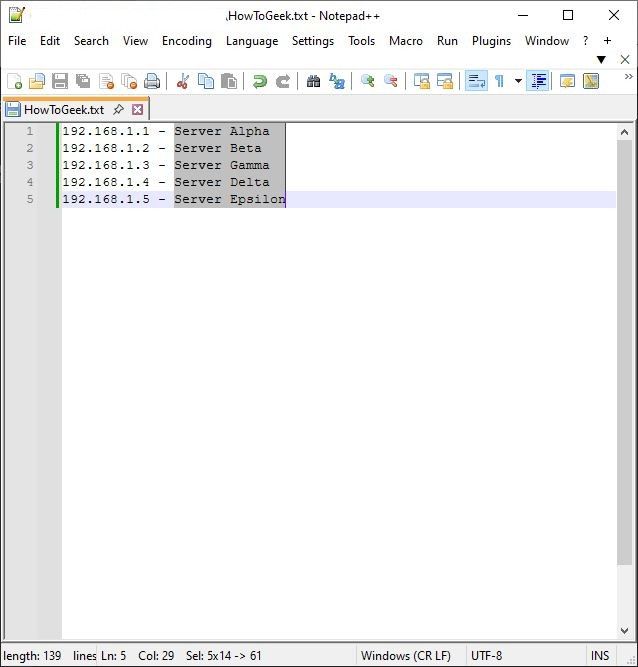The image size is (638, 667).
Task: Open the Language menu
Action: [252, 41]
